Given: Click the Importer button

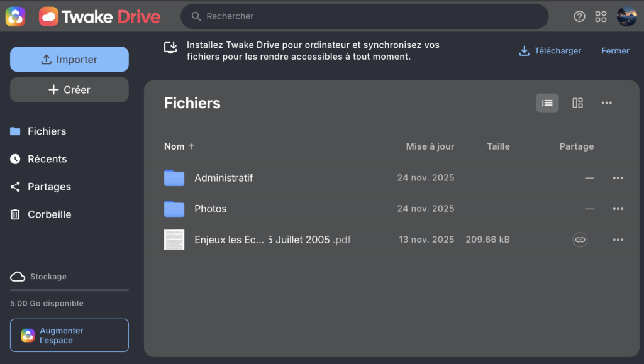Looking at the screenshot, I should tap(69, 60).
